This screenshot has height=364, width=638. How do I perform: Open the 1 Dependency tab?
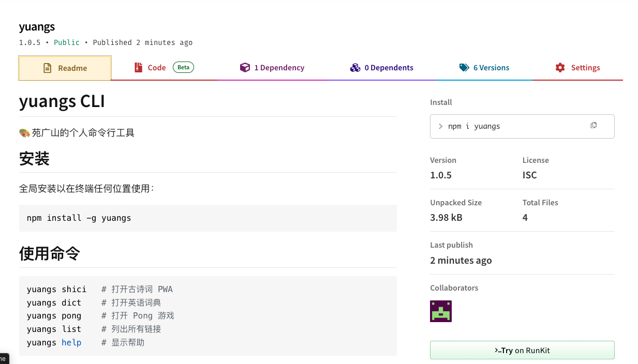click(x=279, y=68)
